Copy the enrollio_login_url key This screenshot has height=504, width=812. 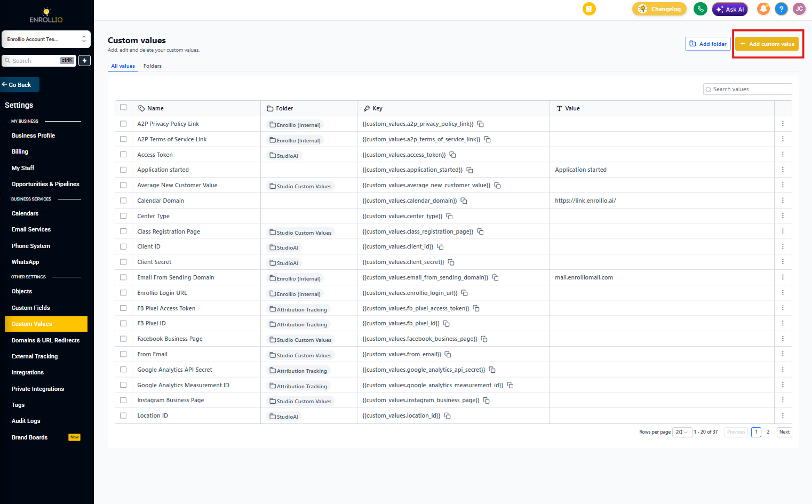(x=464, y=293)
